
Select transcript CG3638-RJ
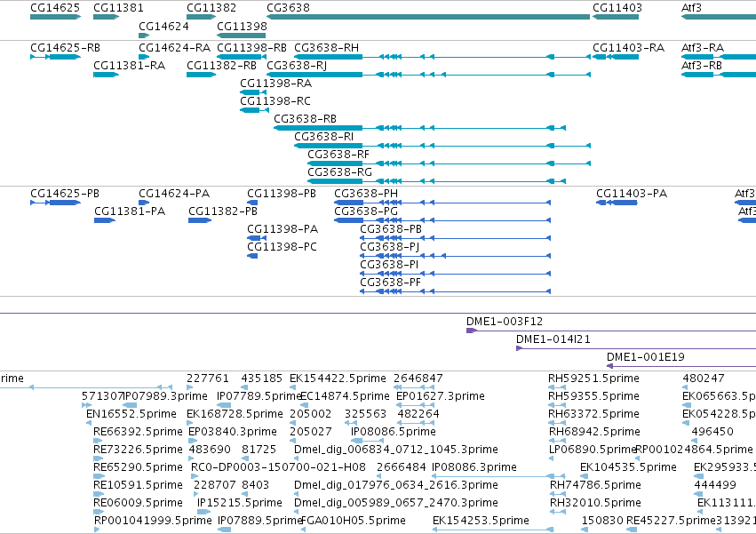tap(297, 66)
